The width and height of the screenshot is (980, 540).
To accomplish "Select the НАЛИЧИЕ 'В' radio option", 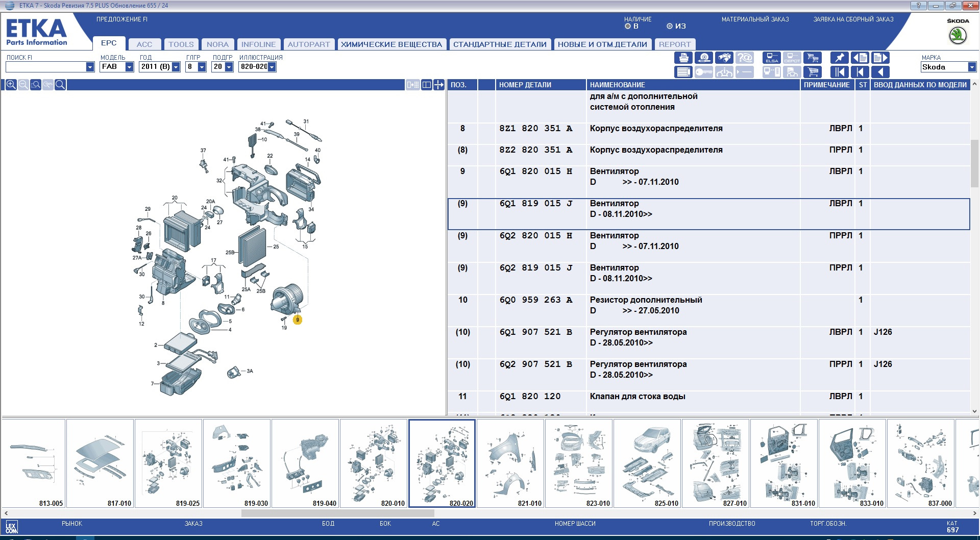I will (628, 26).
